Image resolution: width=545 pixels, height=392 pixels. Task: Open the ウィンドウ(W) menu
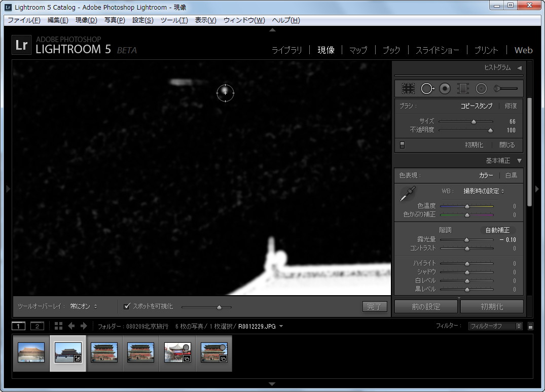pos(244,20)
